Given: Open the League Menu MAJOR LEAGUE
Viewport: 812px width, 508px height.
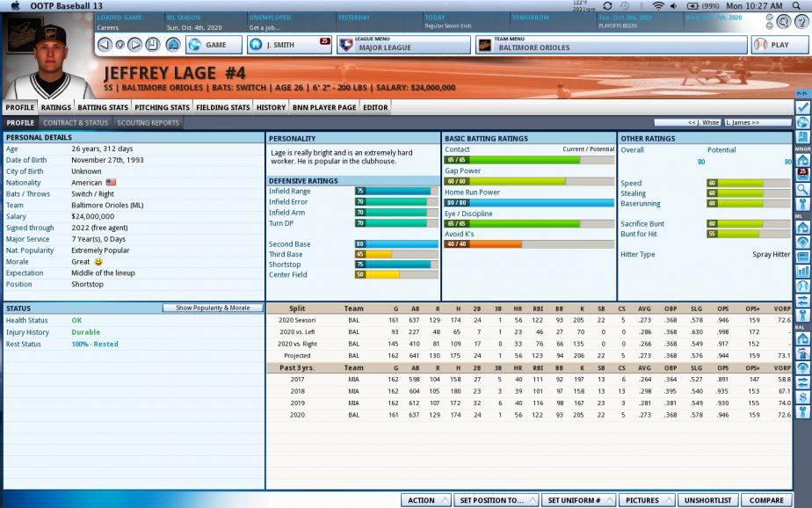Looking at the screenshot, I should click(404, 45).
